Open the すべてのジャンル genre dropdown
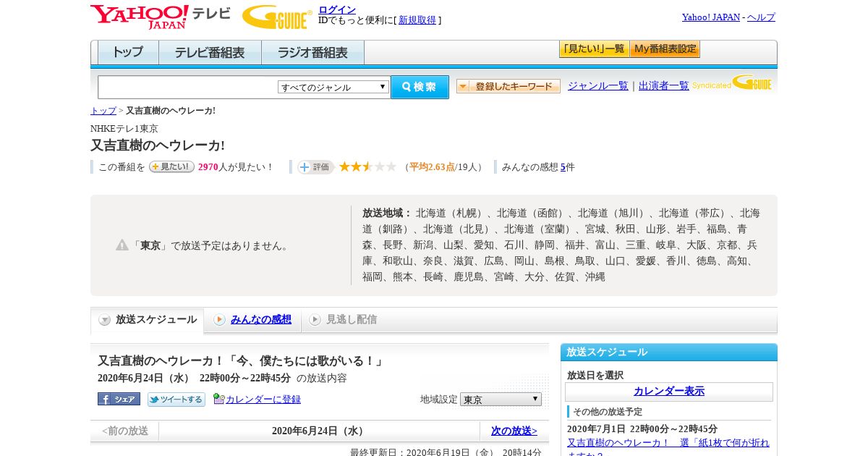This screenshot has height=456, width=868. pyautogui.click(x=333, y=87)
